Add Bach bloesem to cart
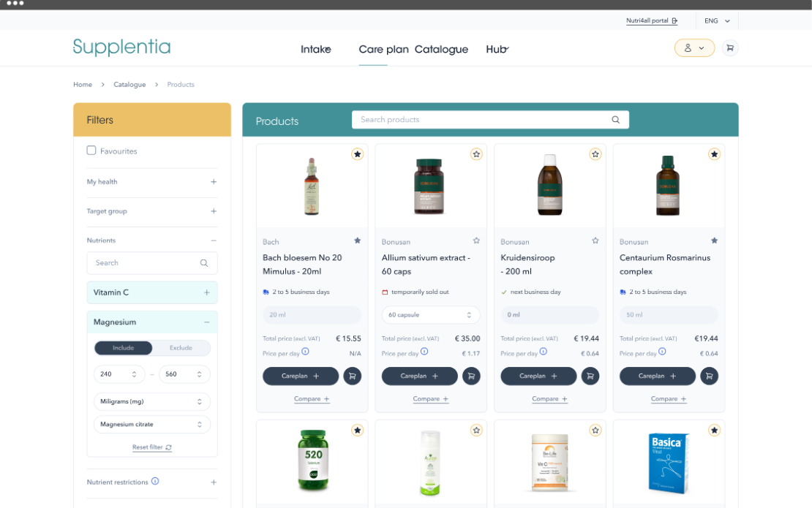 [352, 376]
